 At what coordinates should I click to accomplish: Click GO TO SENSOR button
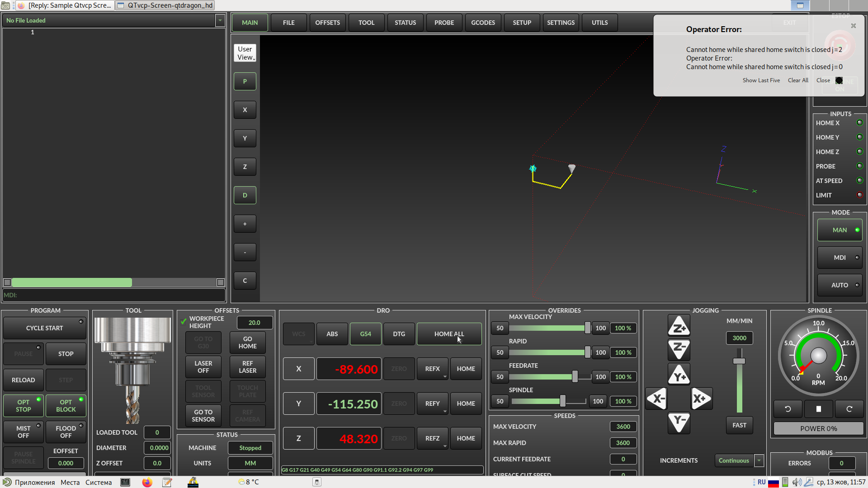(x=203, y=416)
